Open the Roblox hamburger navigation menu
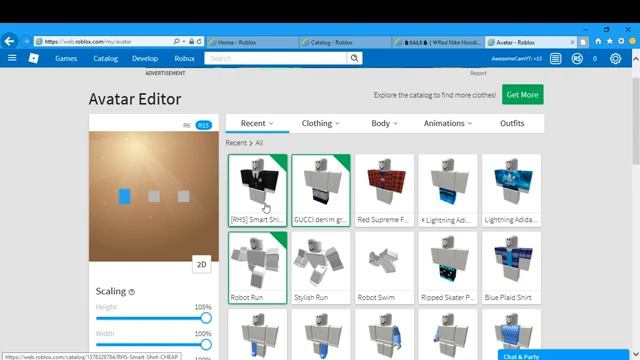The image size is (640, 360). coord(12,58)
